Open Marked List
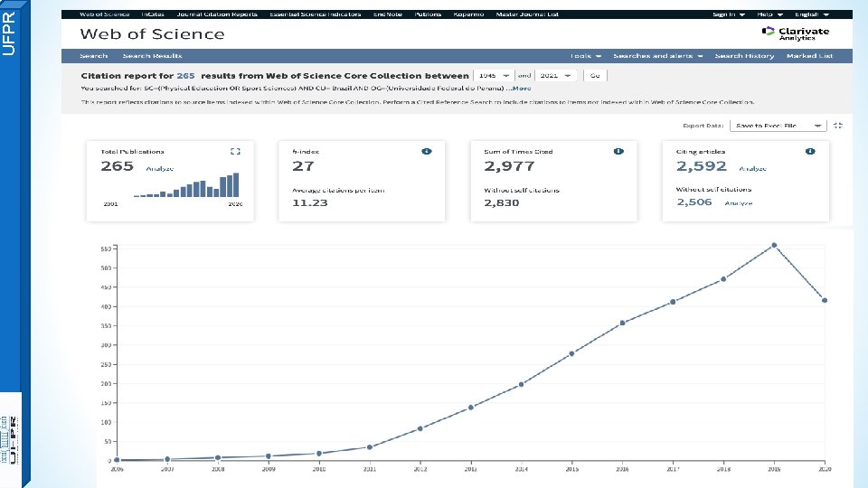This screenshot has width=868, height=488. [x=809, y=56]
